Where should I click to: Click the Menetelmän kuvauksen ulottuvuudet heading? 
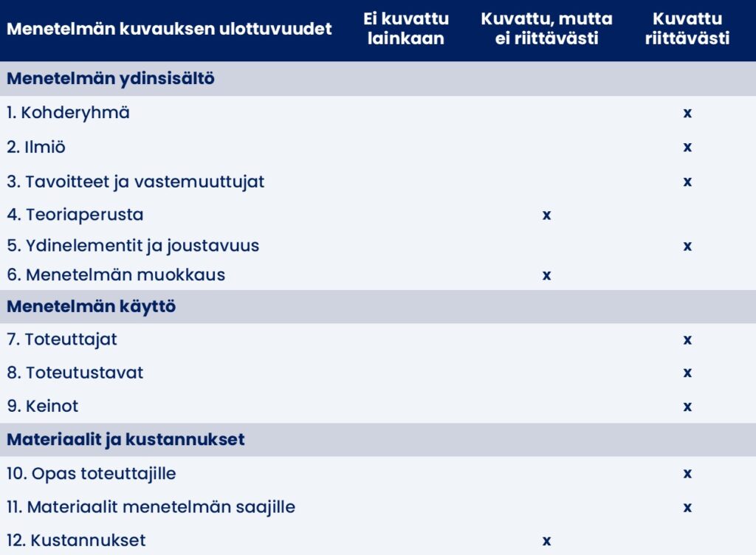pyautogui.click(x=170, y=29)
